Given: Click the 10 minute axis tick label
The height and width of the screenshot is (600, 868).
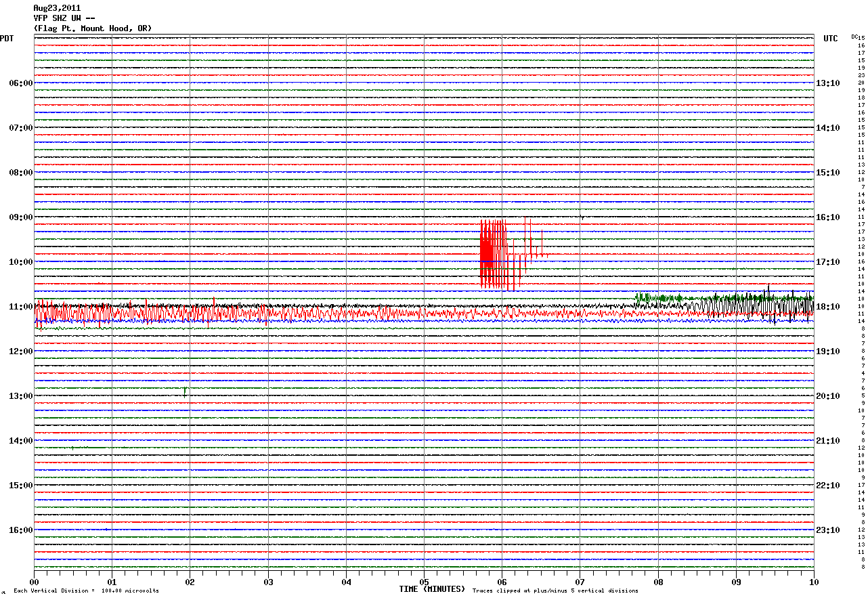Looking at the screenshot, I should (x=813, y=582).
